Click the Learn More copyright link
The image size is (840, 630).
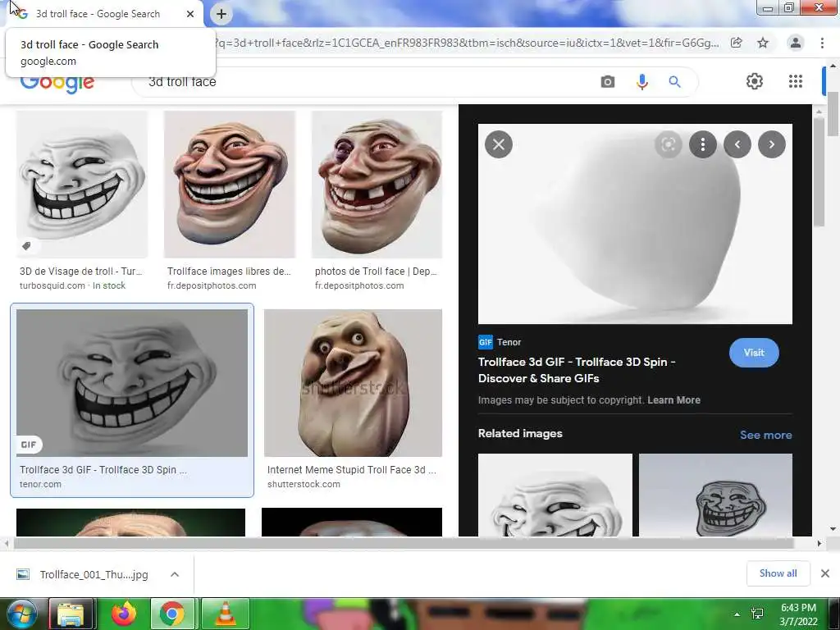click(673, 400)
